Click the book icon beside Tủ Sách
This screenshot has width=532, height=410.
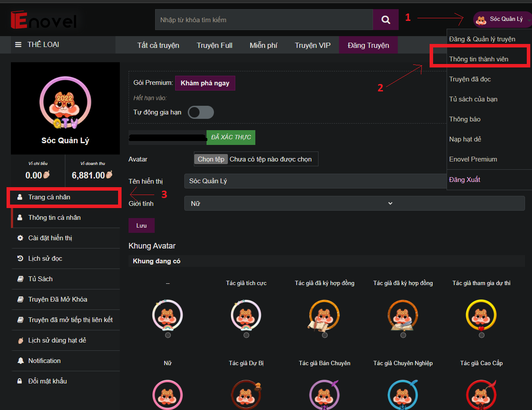20,279
